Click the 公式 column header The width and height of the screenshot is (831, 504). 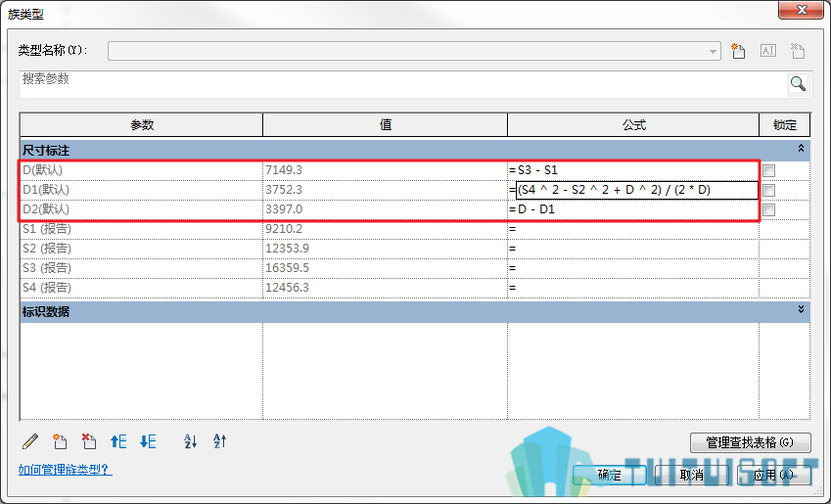(x=633, y=125)
